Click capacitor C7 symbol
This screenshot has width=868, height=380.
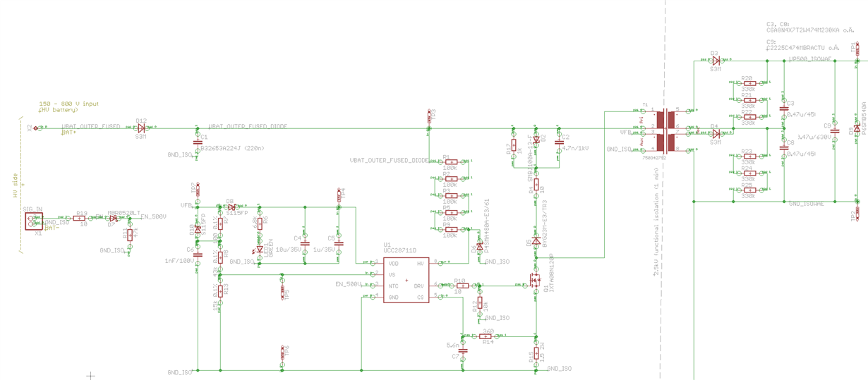point(463,350)
